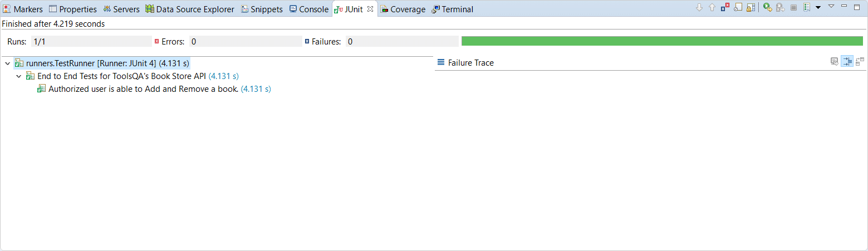This screenshot has width=868, height=251.
Task: Click the Stop JUnit Test Run icon
Action: tap(793, 8)
